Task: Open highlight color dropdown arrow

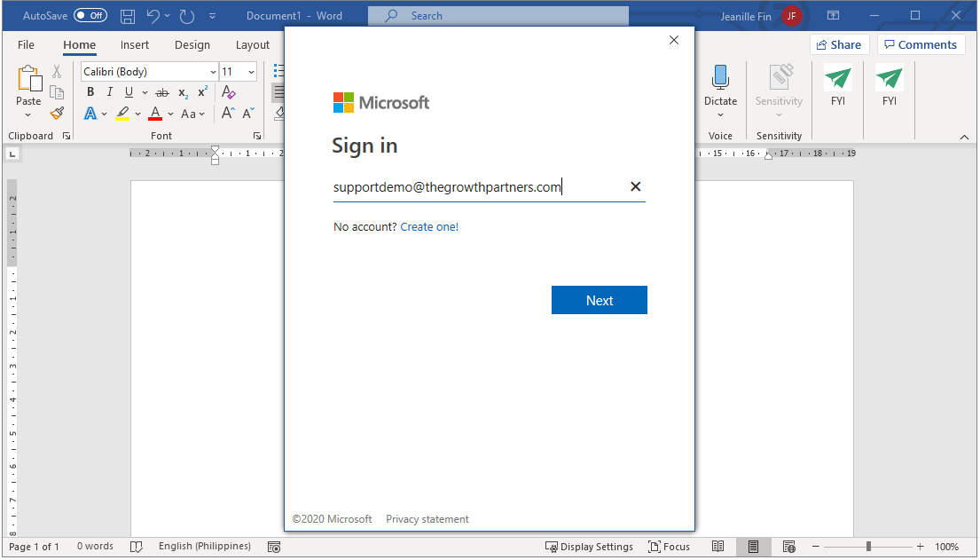Action: coord(138,114)
